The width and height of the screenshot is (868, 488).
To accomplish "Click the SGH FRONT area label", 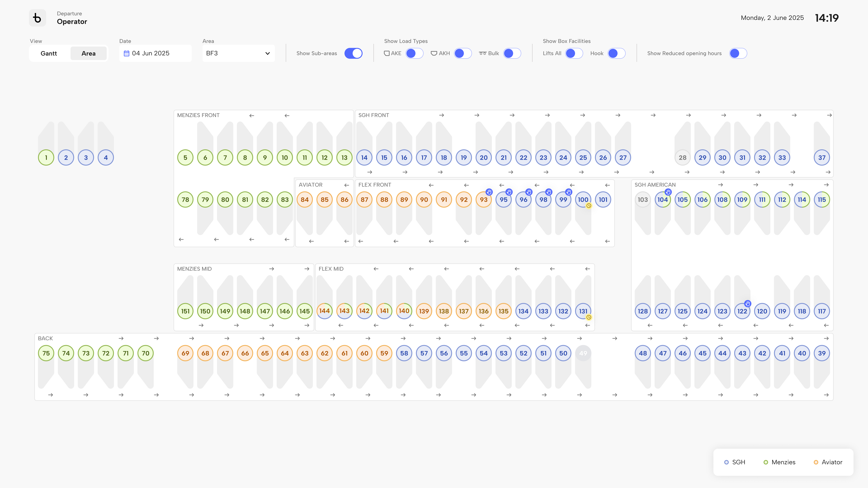I will (x=374, y=115).
